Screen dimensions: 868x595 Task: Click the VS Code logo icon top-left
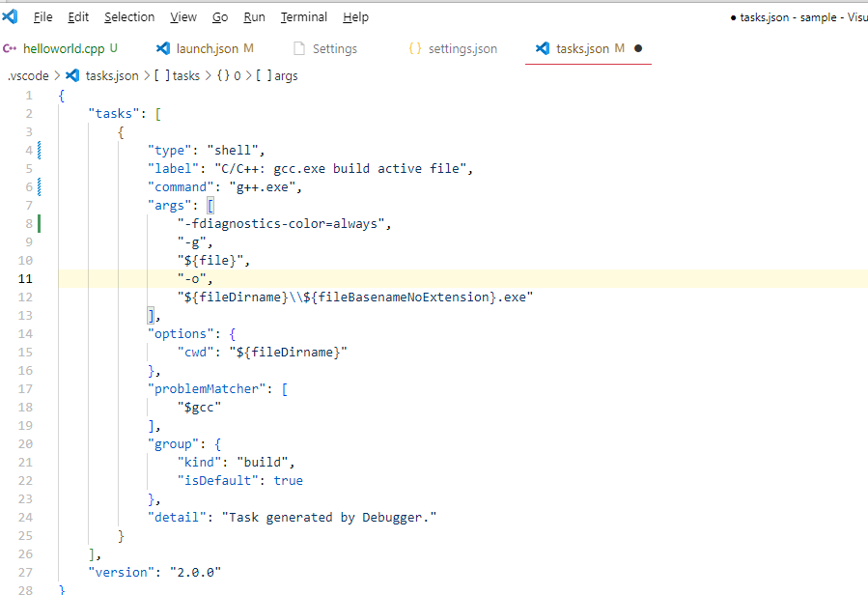coord(11,16)
